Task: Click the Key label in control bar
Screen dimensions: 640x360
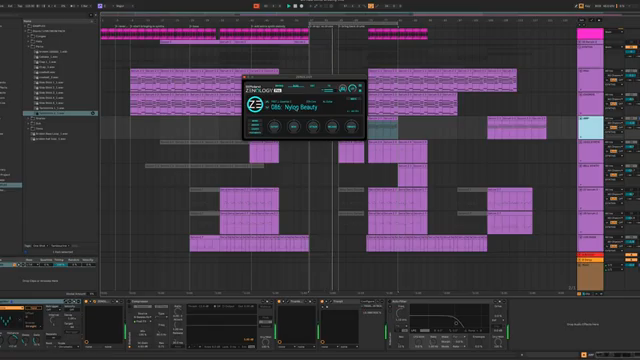Action: click(588, 6)
